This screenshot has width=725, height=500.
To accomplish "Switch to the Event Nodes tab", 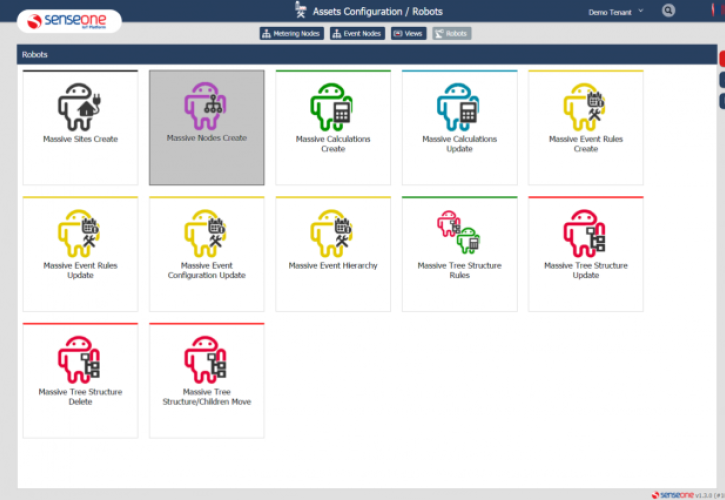I will coord(357,33).
